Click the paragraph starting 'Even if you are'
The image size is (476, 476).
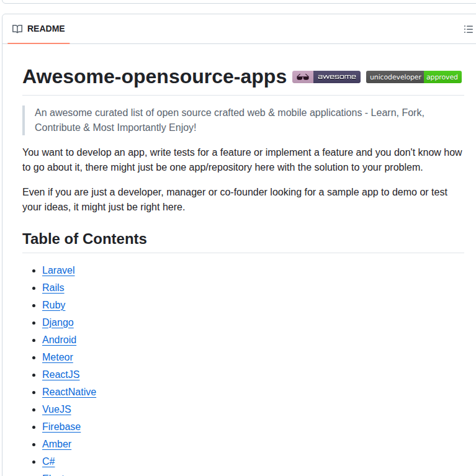click(x=235, y=199)
